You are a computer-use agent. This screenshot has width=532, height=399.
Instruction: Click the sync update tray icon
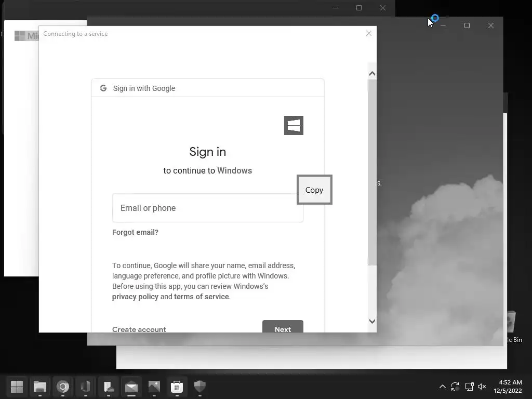455,387
